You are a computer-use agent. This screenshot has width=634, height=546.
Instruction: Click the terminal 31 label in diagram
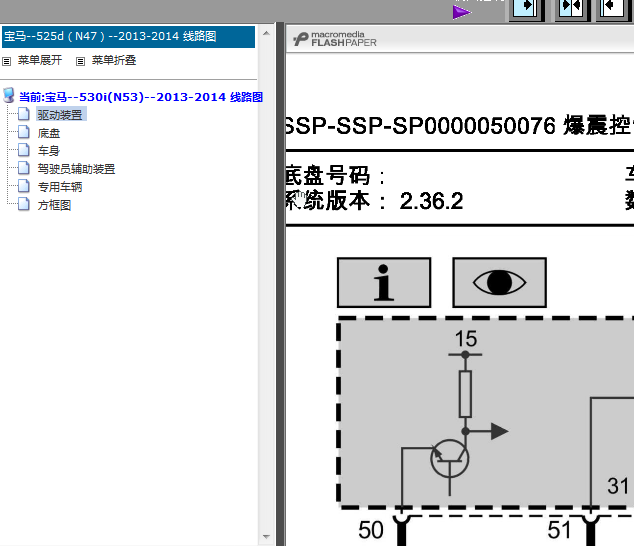tap(618, 486)
